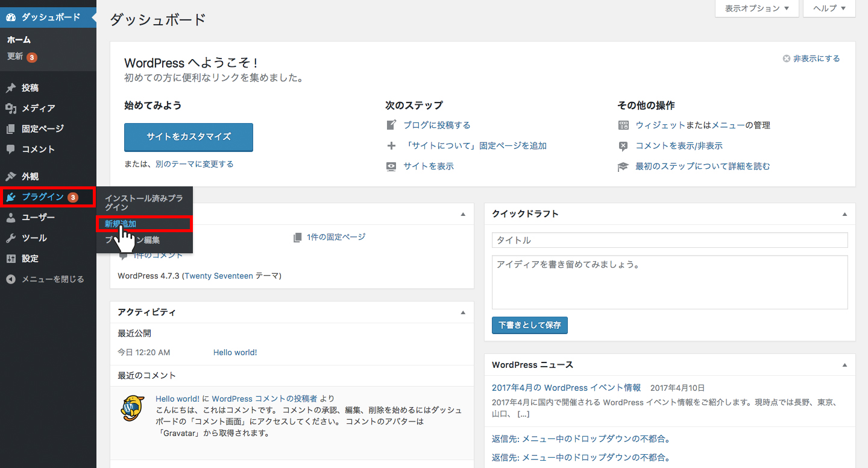
Task: Click the quick draft content text area
Action: [670, 282]
